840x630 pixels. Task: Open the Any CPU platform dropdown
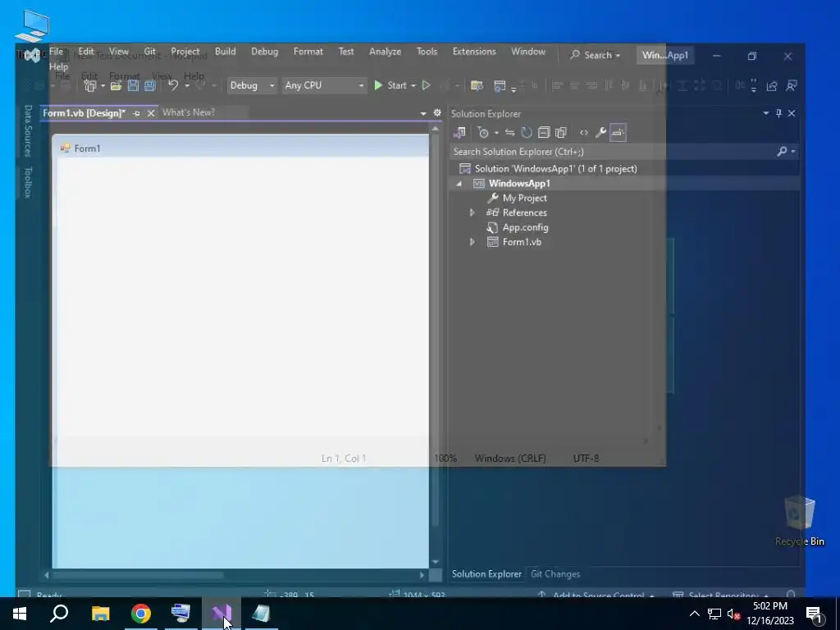point(324,85)
